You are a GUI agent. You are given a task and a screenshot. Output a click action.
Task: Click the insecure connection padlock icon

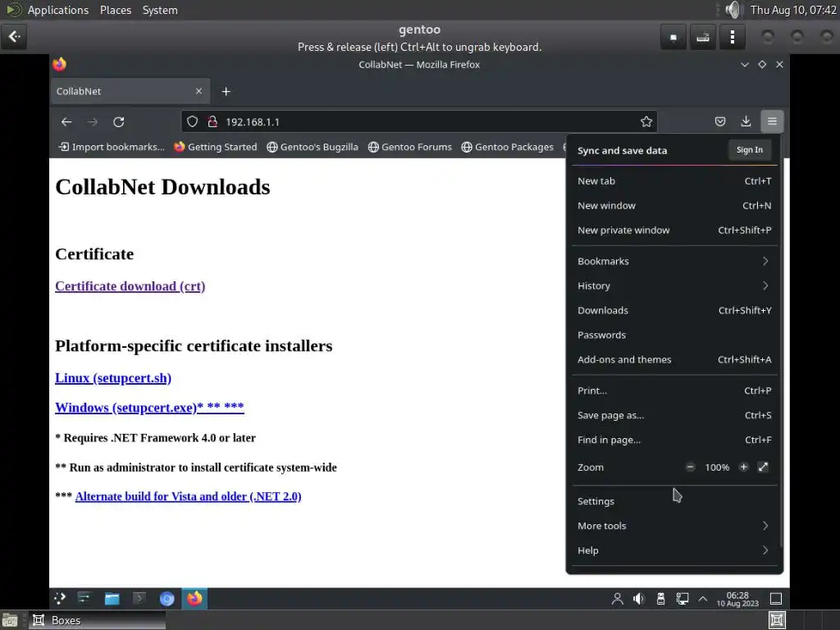[212, 122]
